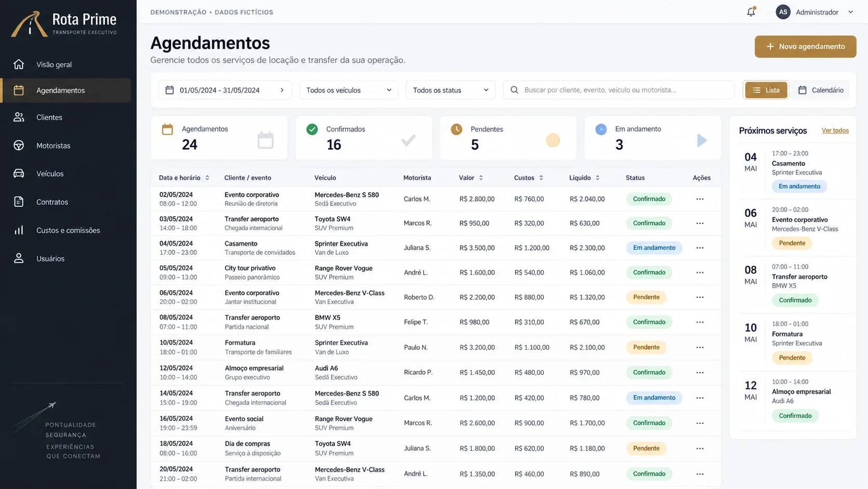Image resolution: width=868 pixels, height=489 pixels.
Task: Open Custos e comissões in the sidebar
Action: point(66,230)
